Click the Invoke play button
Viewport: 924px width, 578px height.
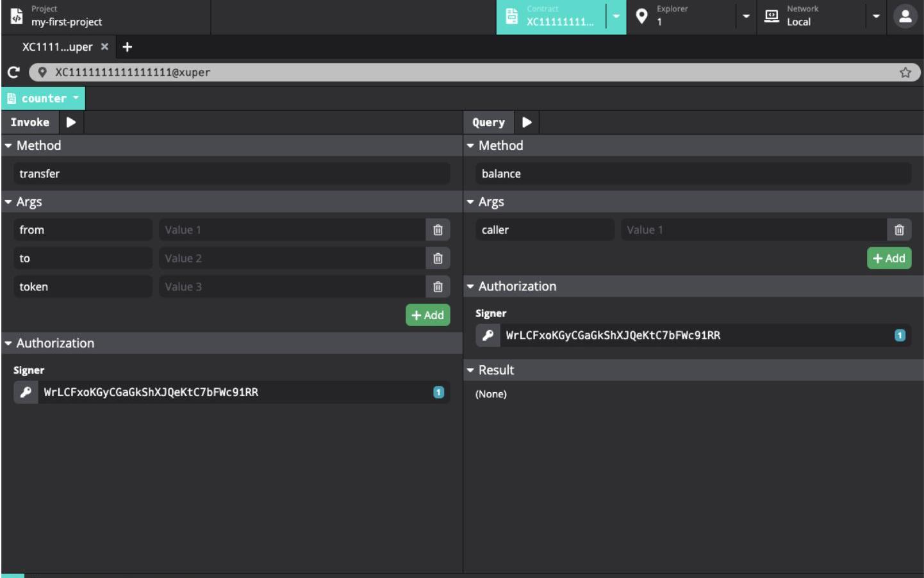(70, 122)
